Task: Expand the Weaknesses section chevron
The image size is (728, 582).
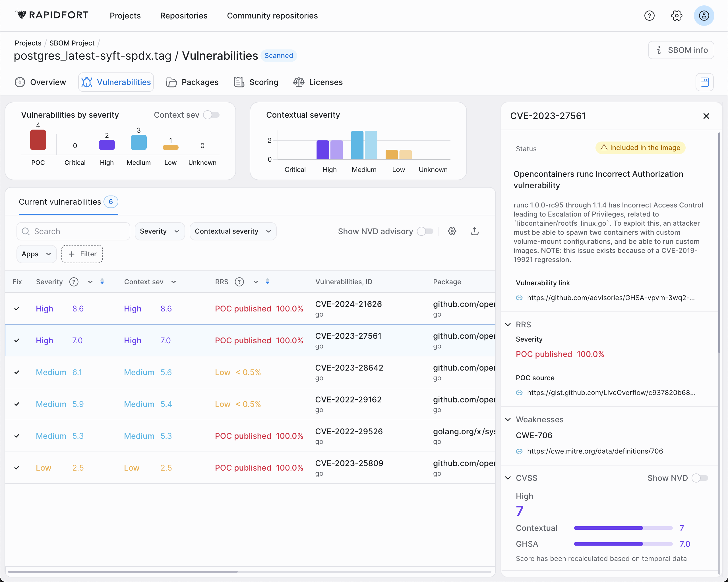Action: 509,419
